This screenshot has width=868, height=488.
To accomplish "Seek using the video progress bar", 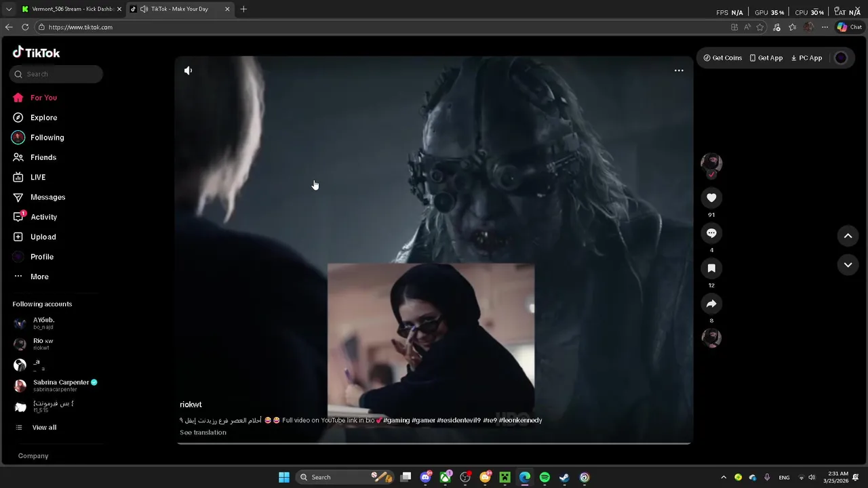I will (x=434, y=443).
